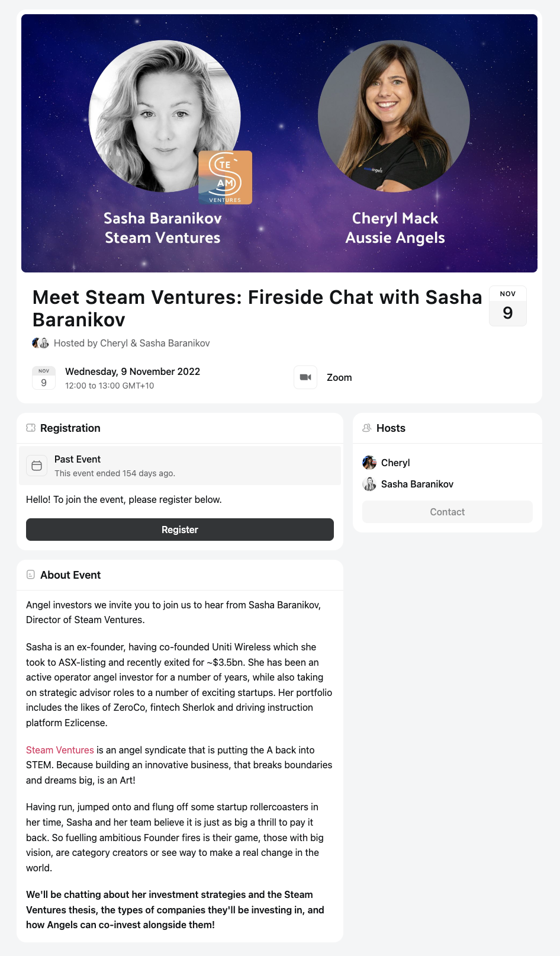Click the Hosts people icon
This screenshot has width=560, height=956.
click(367, 428)
